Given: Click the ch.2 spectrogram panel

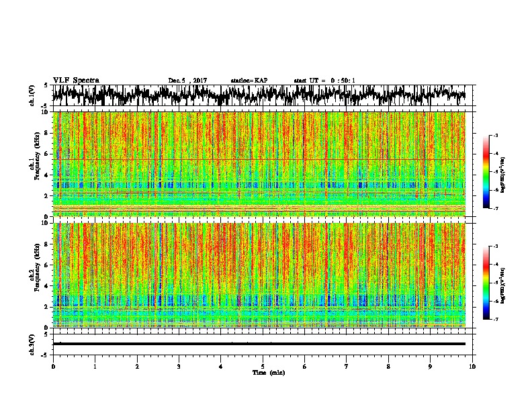Looking at the screenshot, I should pyautogui.click(x=259, y=275).
